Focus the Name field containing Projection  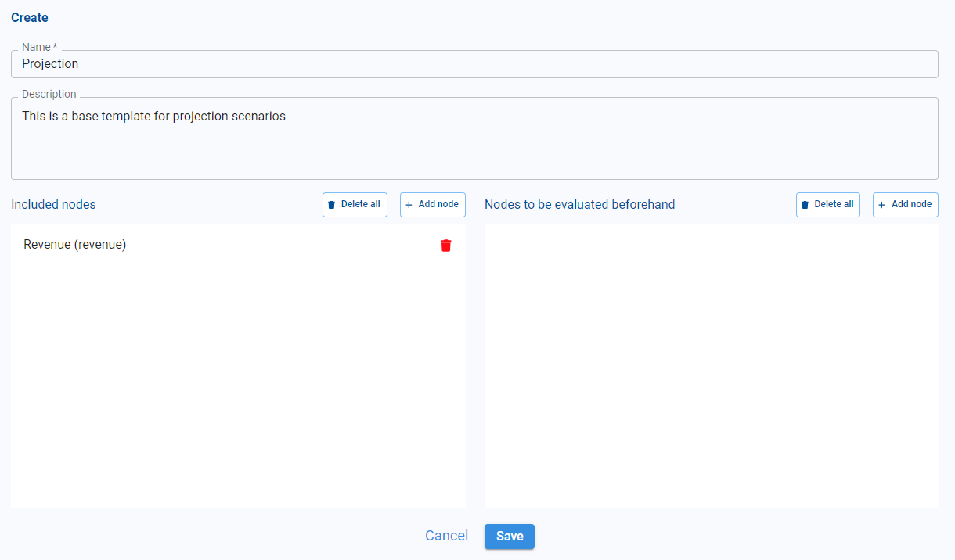click(x=474, y=64)
